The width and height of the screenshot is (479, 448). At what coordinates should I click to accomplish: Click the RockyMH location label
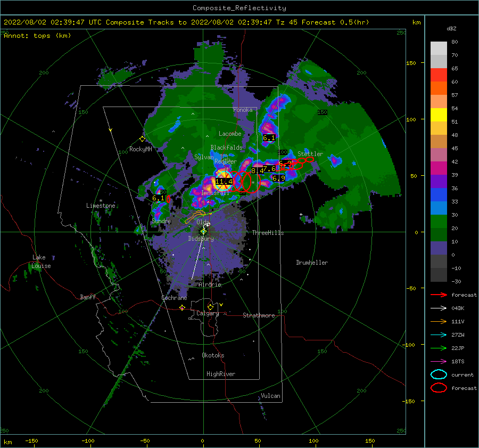tap(141, 149)
